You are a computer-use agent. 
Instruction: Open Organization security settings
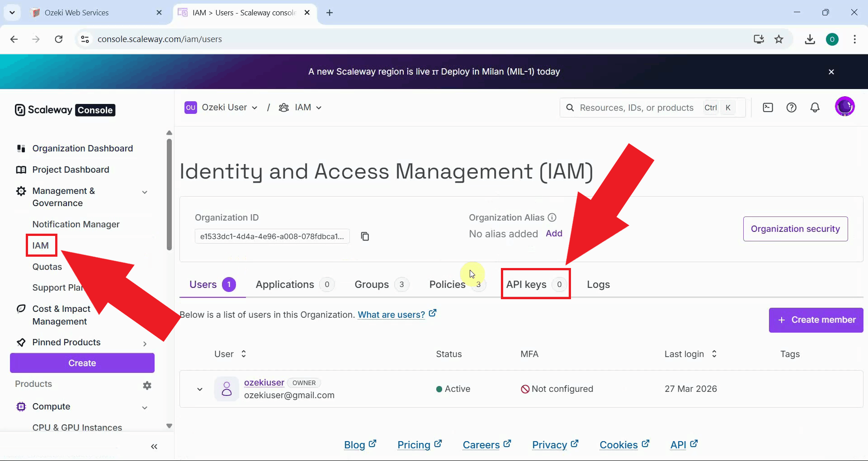pos(795,229)
